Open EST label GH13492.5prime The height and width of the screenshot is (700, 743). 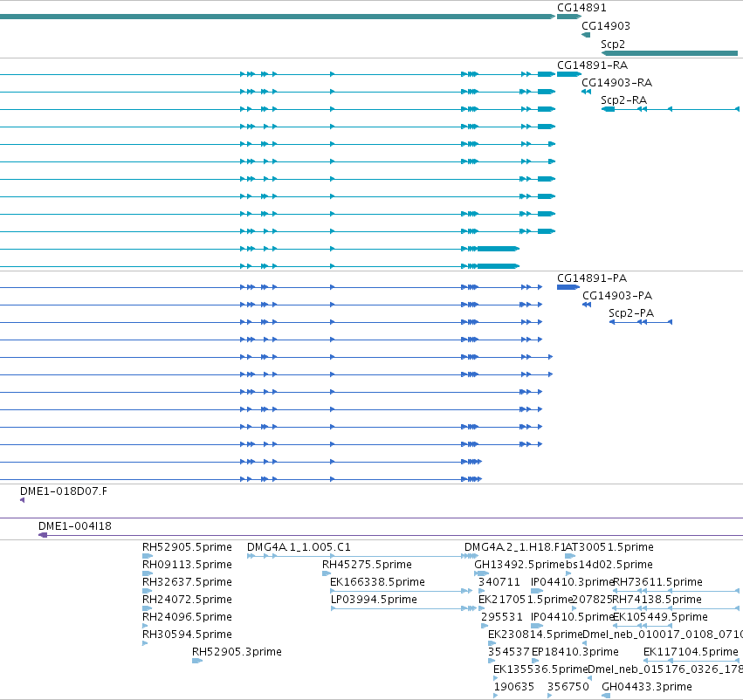point(519,565)
